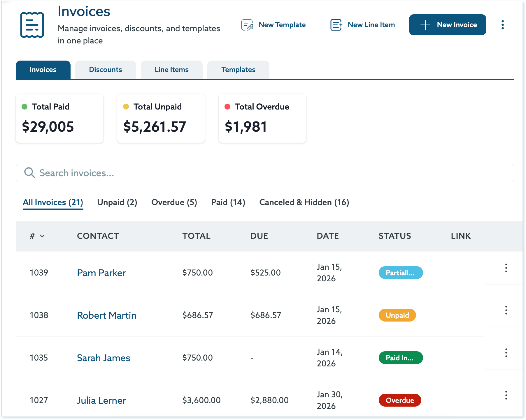Open contact Pam Parker

[101, 273]
